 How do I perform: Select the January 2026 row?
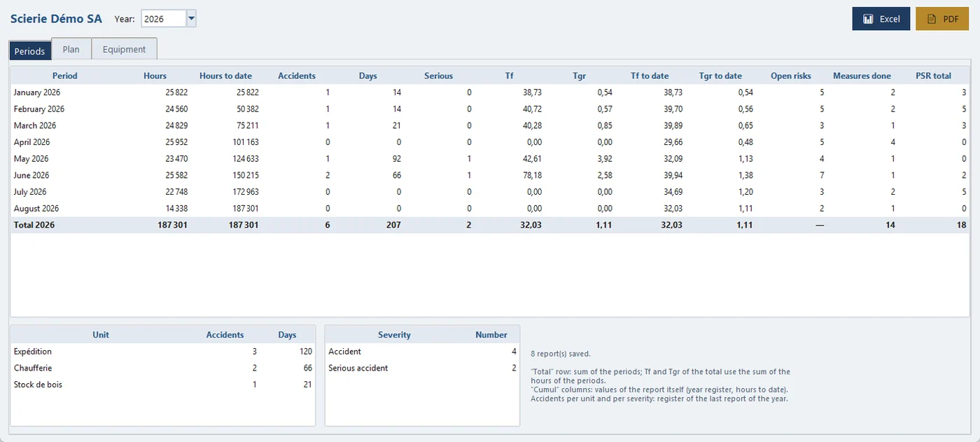point(489,92)
